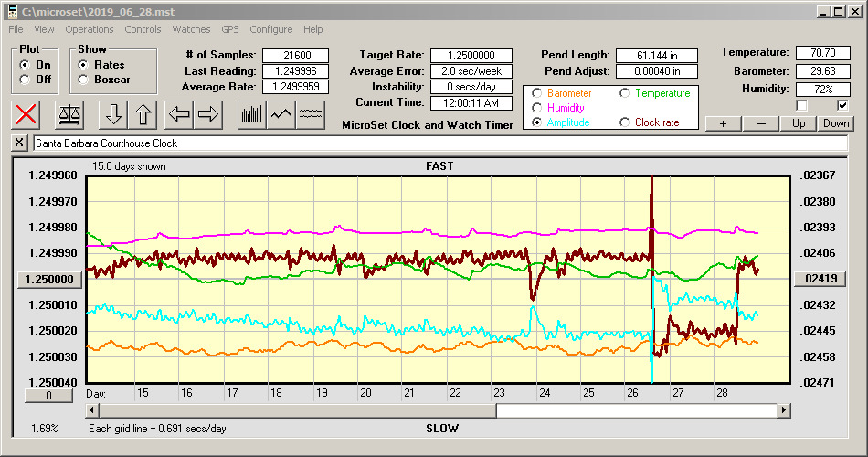
Task: Click the balance scales icon
Action: click(x=69, y=114)
